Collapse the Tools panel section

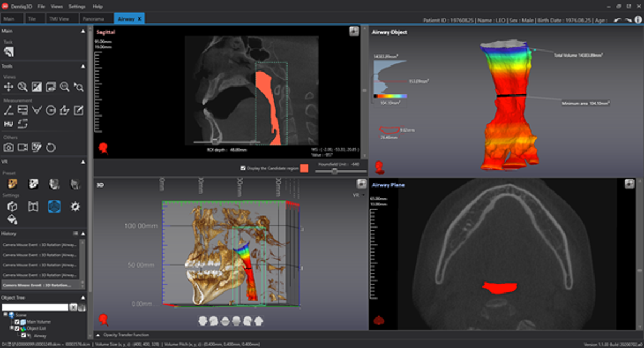83,66
